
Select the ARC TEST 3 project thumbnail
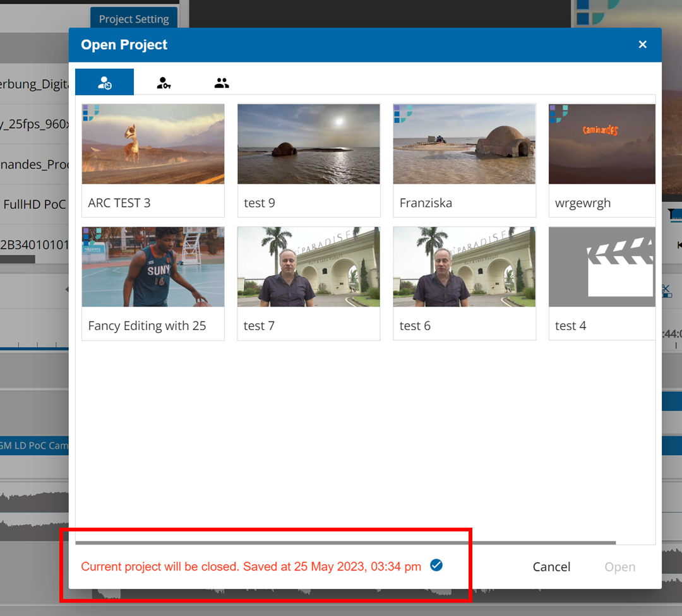(153, 144)
